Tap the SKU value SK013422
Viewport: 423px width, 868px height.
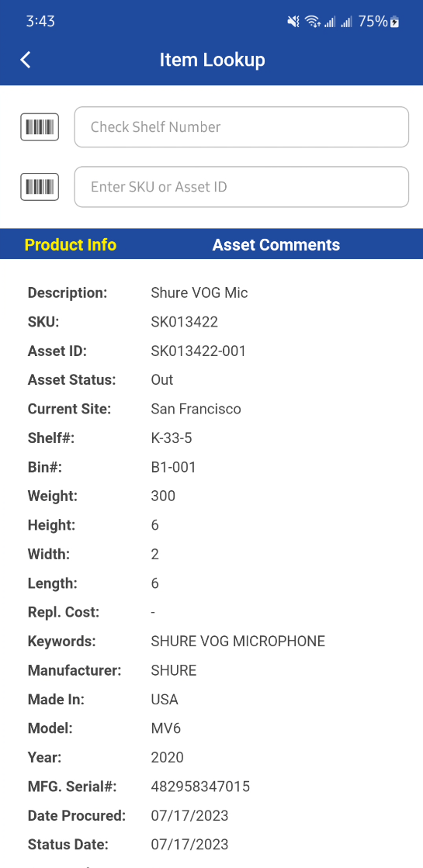coord(185,322)
